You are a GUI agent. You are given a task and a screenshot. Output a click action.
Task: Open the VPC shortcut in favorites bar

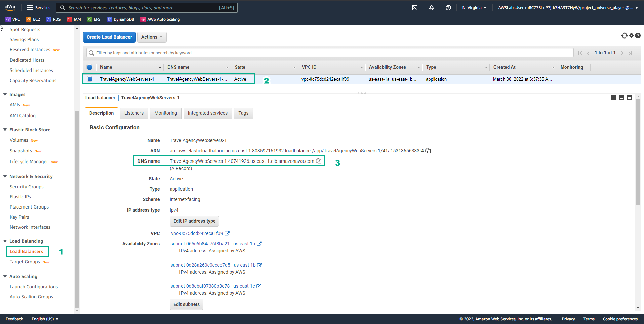(x=13, y=19)
